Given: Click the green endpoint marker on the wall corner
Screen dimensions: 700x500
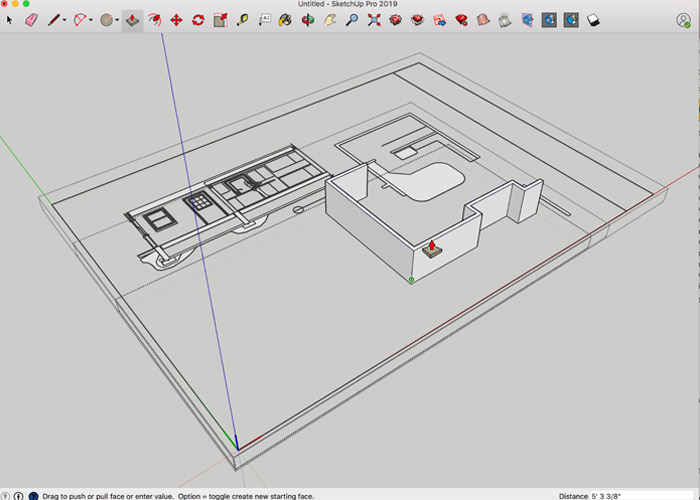Looking at the screenshot, I should point(411,279).
